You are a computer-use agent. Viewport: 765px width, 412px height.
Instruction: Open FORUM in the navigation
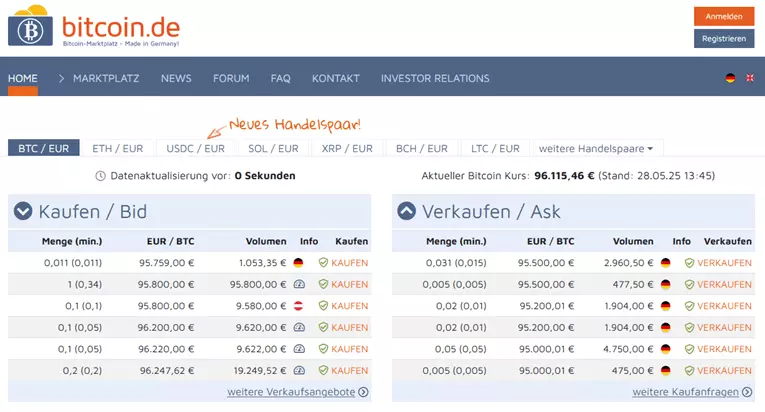(231, 78)
